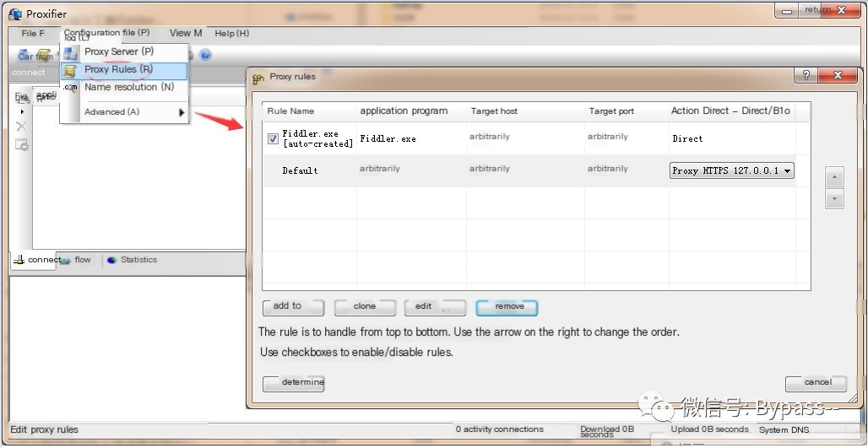Click the edit button
Image resolution: width=868 pixels, height=448 pixels.
435,307
